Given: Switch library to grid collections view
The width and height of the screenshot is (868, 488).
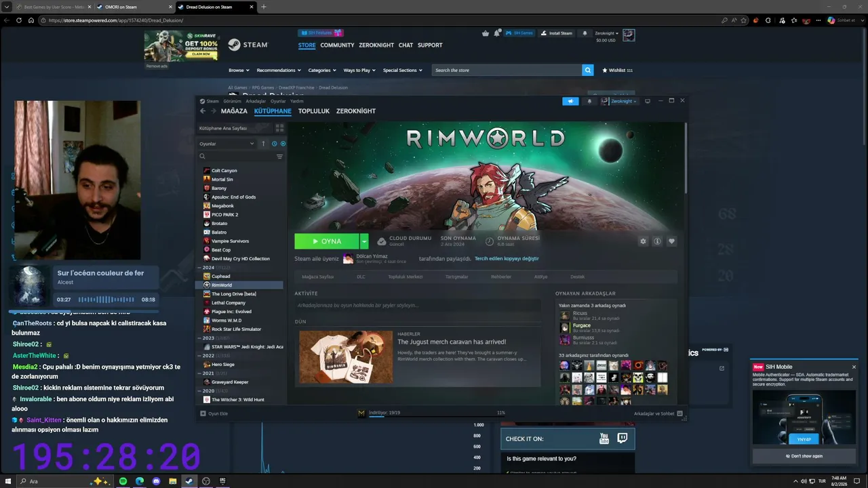Looking at the screenshot, I should (279, 128).
